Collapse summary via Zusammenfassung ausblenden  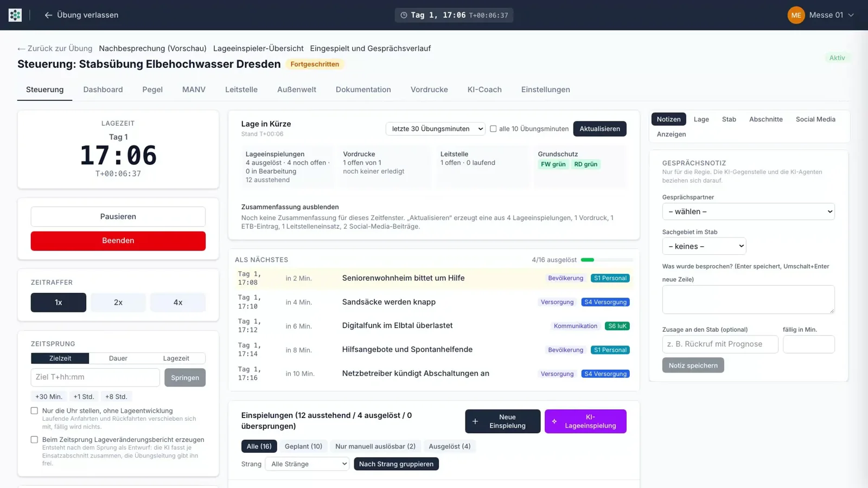tap(290, 207)
